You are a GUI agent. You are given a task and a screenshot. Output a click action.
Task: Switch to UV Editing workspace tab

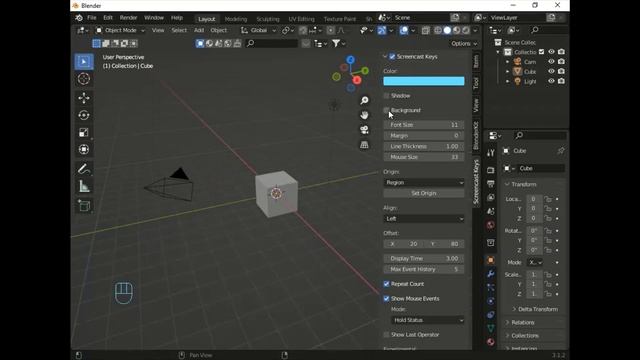301,19
